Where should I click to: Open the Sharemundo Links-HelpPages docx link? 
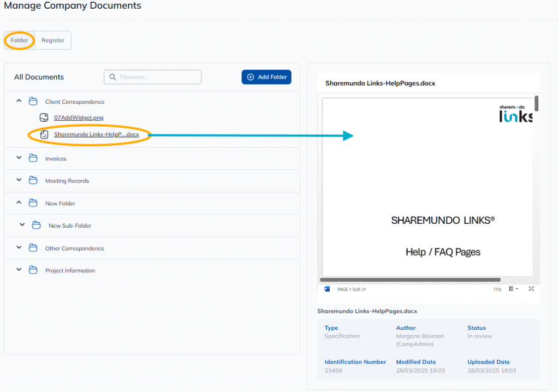coord(96,134)
